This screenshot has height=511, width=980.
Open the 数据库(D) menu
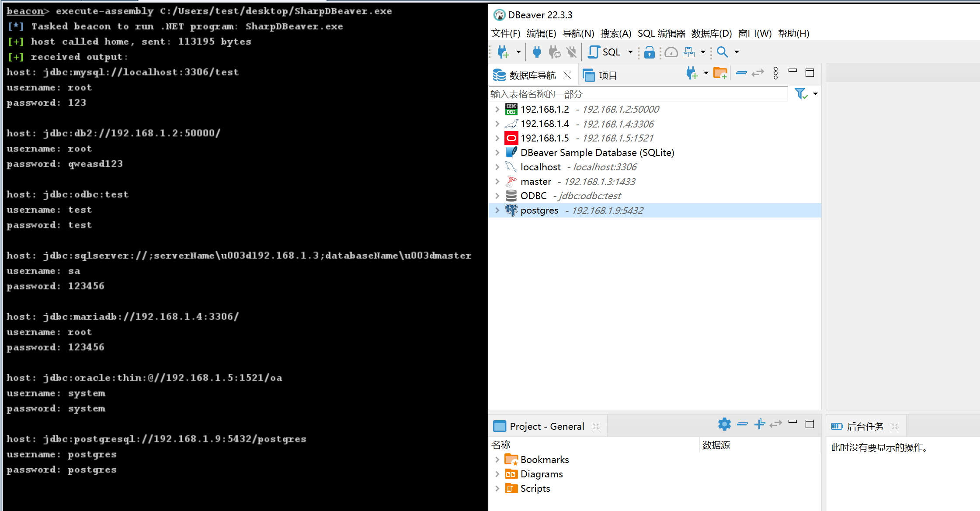pyautogui.click(x=711, y=34)
